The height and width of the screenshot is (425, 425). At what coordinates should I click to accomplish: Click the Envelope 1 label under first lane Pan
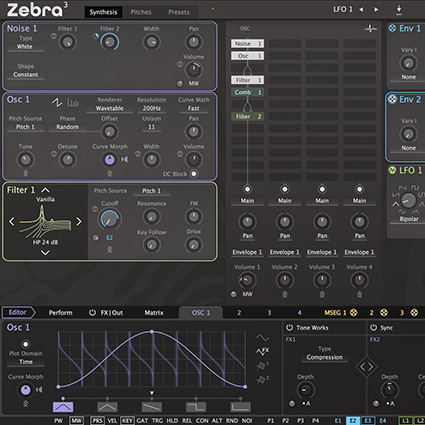click(247, 252)
